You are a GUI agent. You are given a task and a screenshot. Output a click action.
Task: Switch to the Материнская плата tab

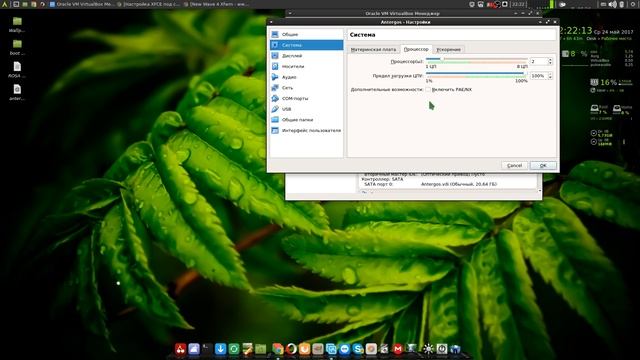click(373, 49)
